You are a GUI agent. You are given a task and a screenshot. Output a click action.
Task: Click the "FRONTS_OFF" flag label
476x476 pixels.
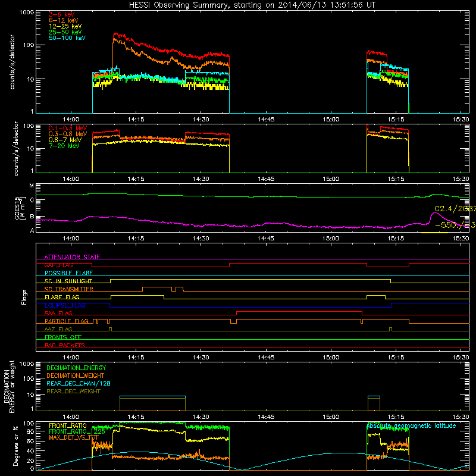(x=63, y=337)
